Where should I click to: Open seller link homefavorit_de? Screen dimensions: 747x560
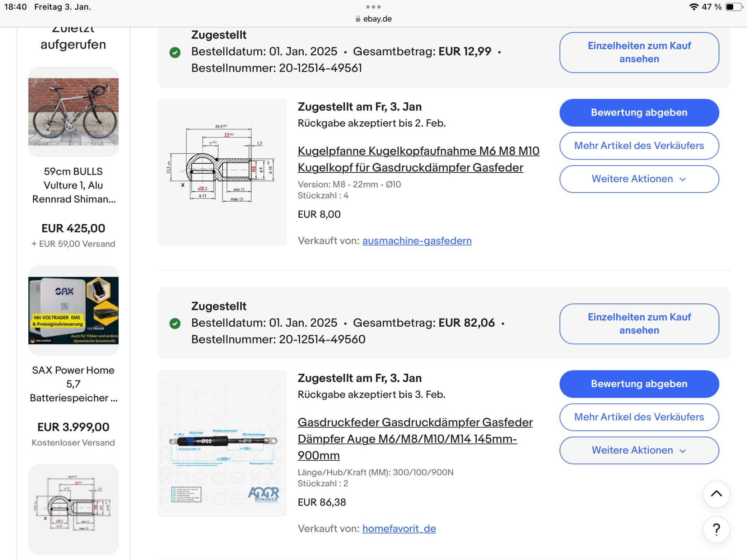pyautogui.click(x=399, y=529)
